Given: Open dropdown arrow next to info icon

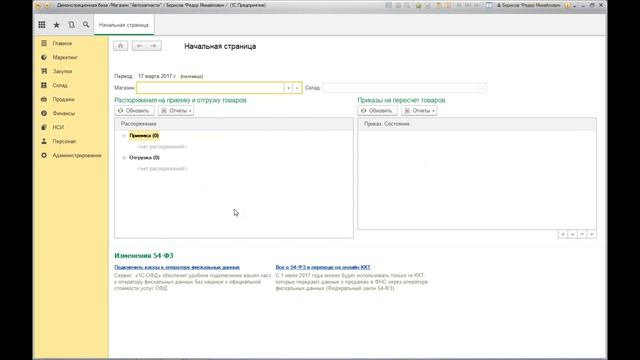Looking at the screenshot, I should click(x=574, y=6).
